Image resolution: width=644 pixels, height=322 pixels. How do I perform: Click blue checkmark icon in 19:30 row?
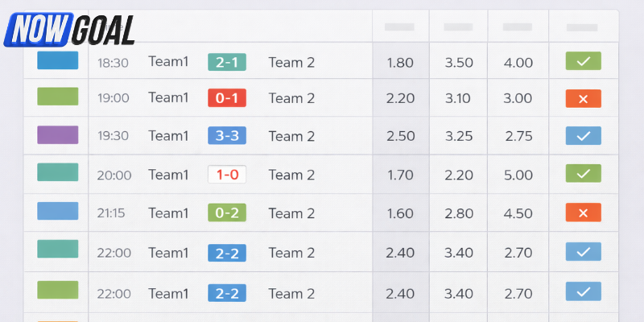pos(584,136)
